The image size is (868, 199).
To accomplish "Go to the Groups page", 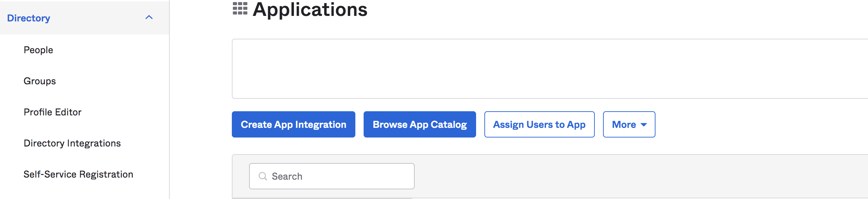I will 40,81.
